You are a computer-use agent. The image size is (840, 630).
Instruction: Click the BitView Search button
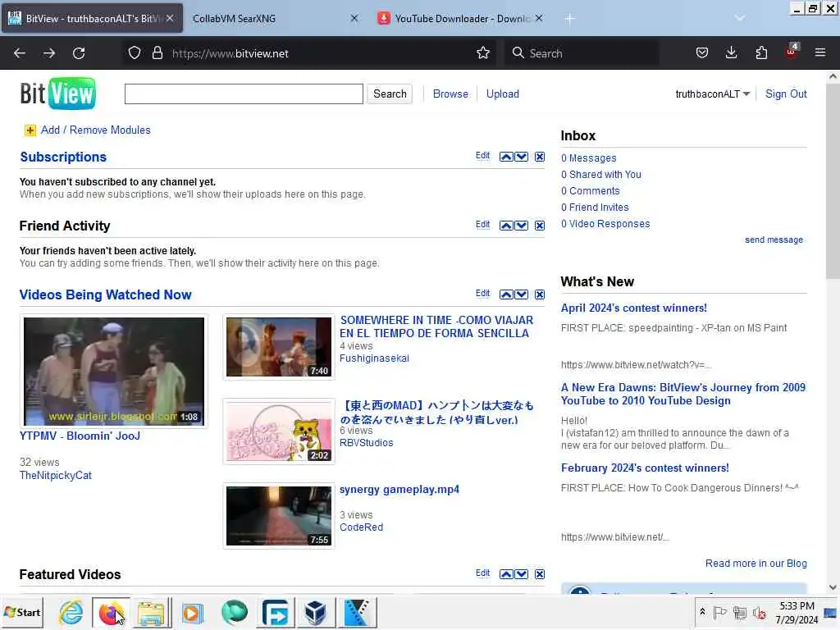390,94
